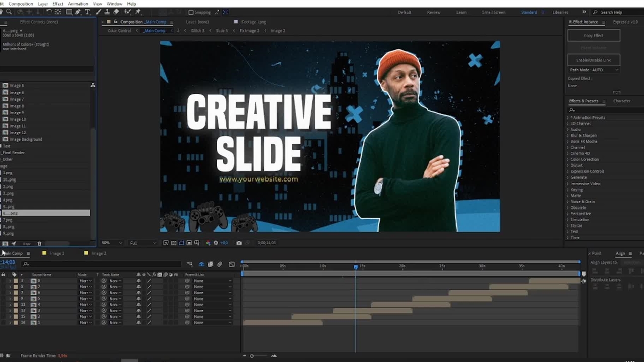Take a snapshot with the camera icon

239,243
